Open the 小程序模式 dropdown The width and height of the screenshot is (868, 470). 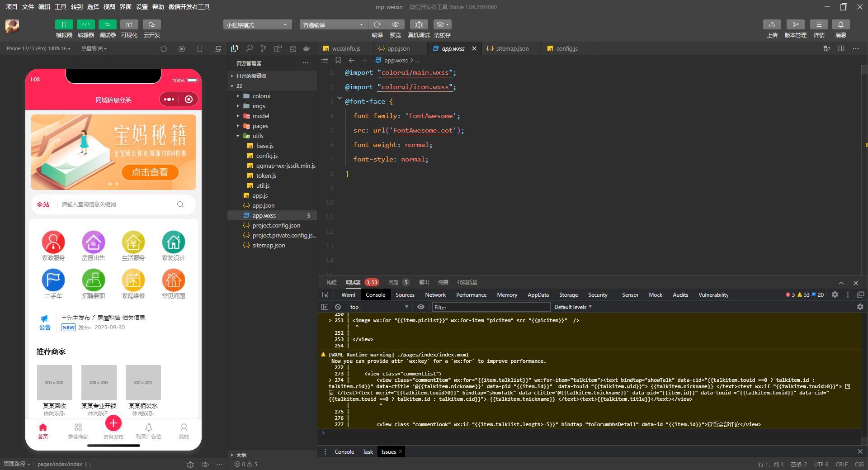[257, 25]
